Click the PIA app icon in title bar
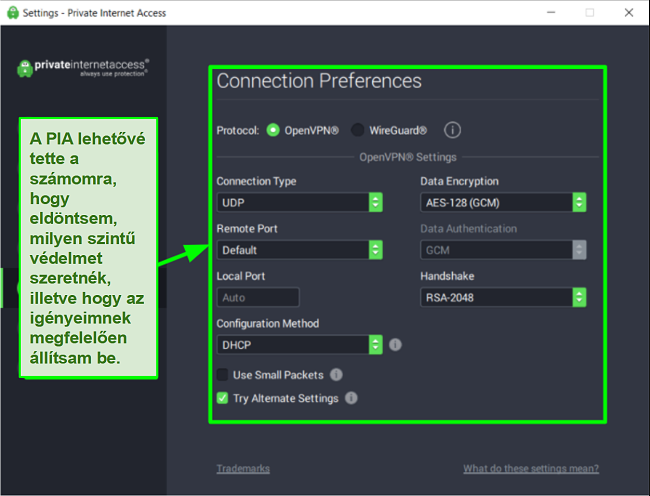The image size is (650, 496). point(13,13)
